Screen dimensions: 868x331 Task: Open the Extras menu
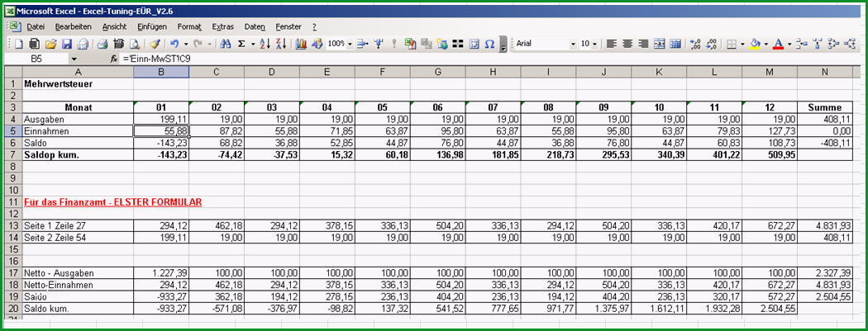[222, 26]
